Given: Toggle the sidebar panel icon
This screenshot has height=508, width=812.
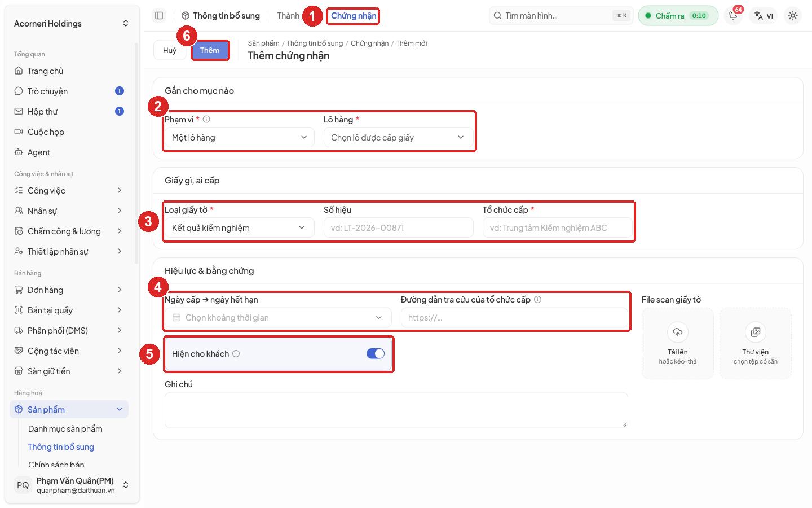Looking at the screenshot, I should (159, 16).
